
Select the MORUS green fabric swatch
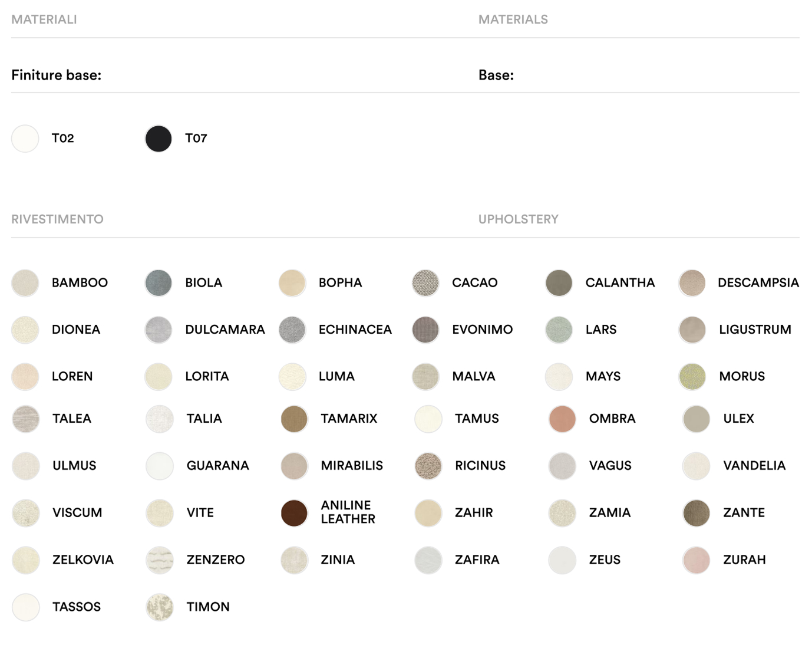(692, 377)
